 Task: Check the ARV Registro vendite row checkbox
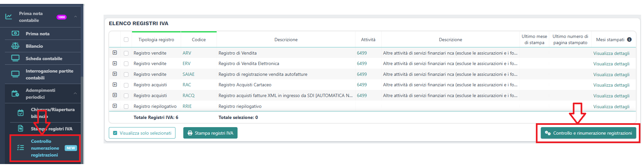126,53
